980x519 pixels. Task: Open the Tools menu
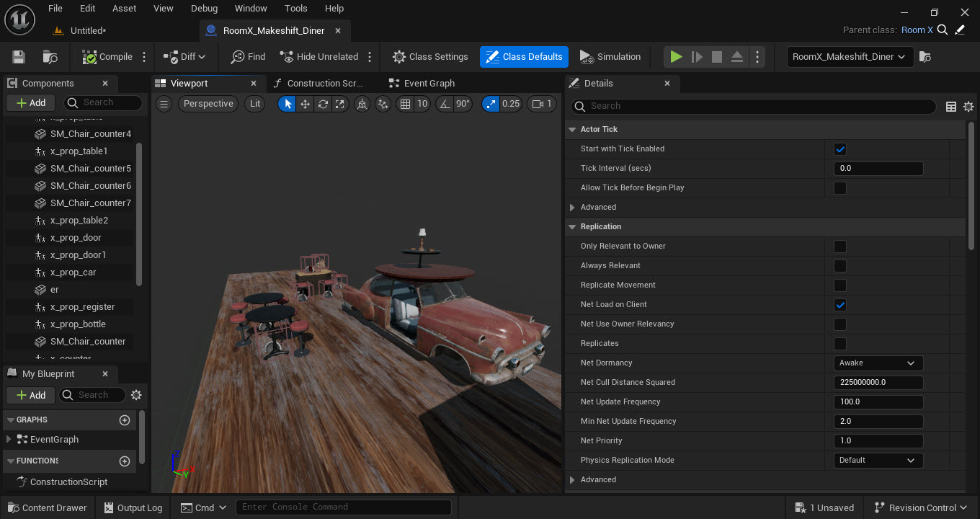[295, 9]
